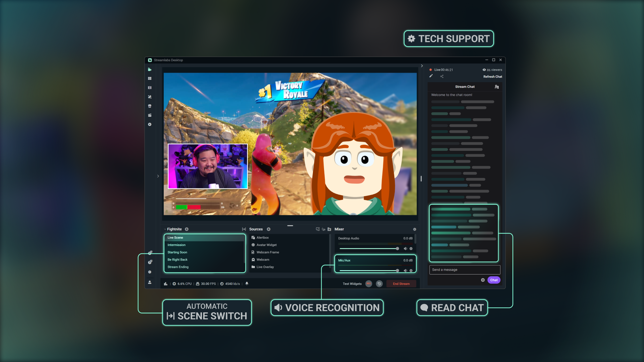Open chat users list icon beside Stream Chat
The width and height of the screenshot is (644, 362).
point(497,87)
